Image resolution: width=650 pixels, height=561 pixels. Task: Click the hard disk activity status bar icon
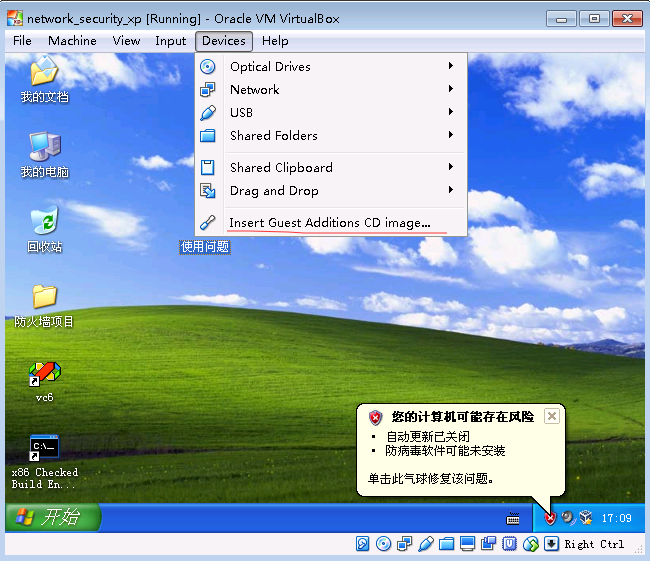tap(362, 544)
